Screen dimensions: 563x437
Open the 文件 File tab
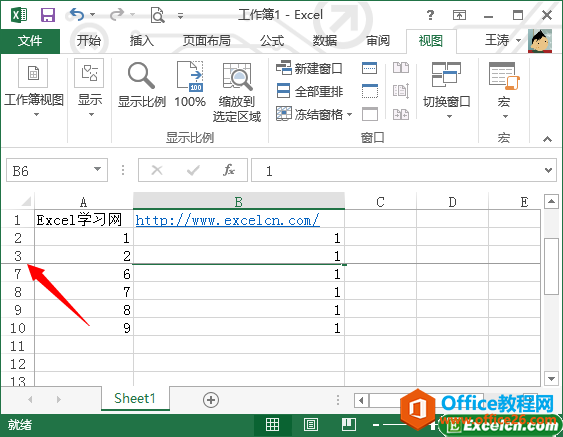pos(30,41)
